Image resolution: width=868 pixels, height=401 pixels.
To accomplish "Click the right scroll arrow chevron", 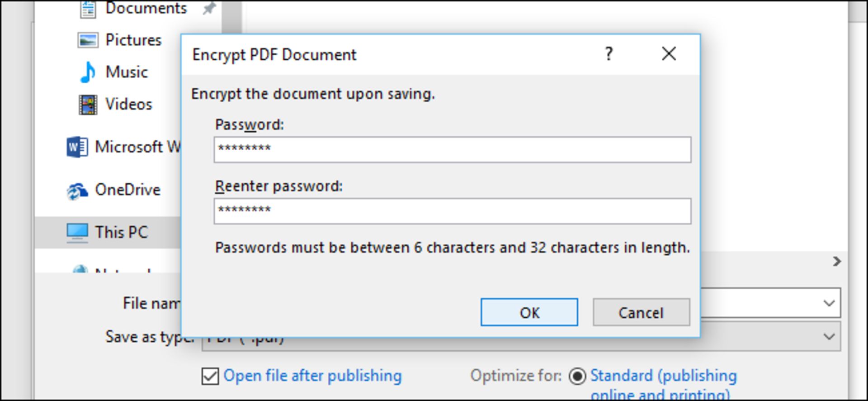I will (837, 262).
